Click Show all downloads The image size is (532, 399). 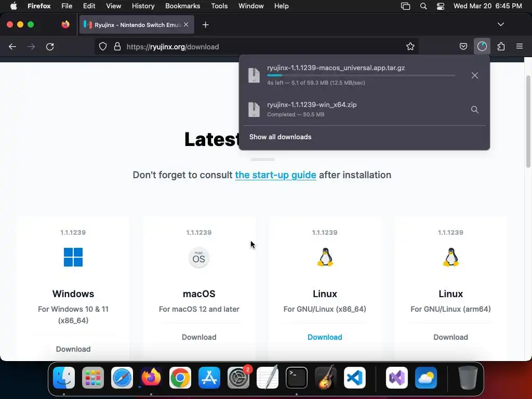point(280,137)
